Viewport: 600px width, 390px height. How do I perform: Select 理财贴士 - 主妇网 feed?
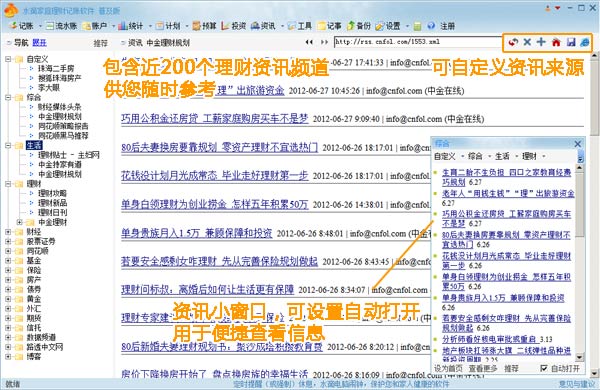(x=68, y=155)
